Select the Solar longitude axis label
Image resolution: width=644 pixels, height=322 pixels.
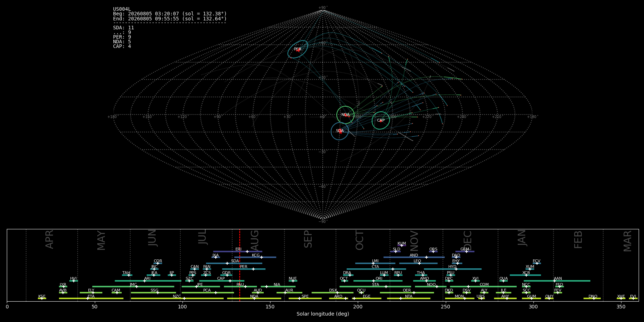tap(323, 314)
